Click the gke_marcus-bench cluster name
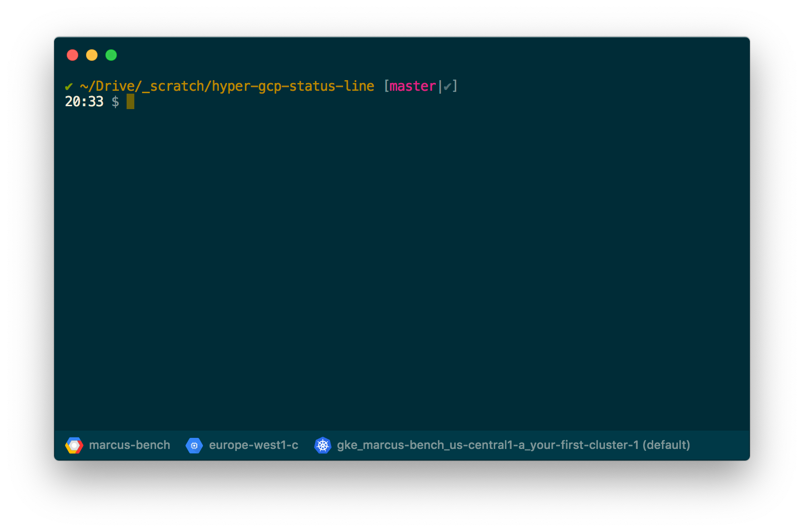Viewport: 804px width, 532px height. click(x=488, y=445)
